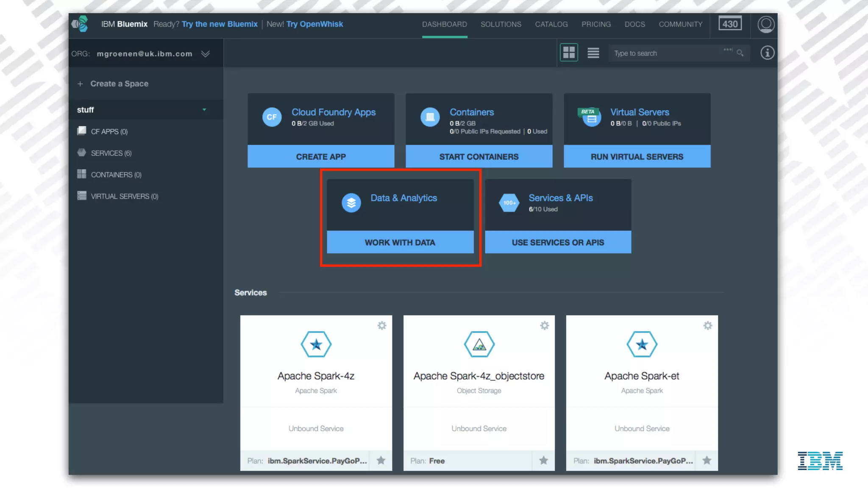Open the info circle icon
Screen dimensions: 868x488
767,53
